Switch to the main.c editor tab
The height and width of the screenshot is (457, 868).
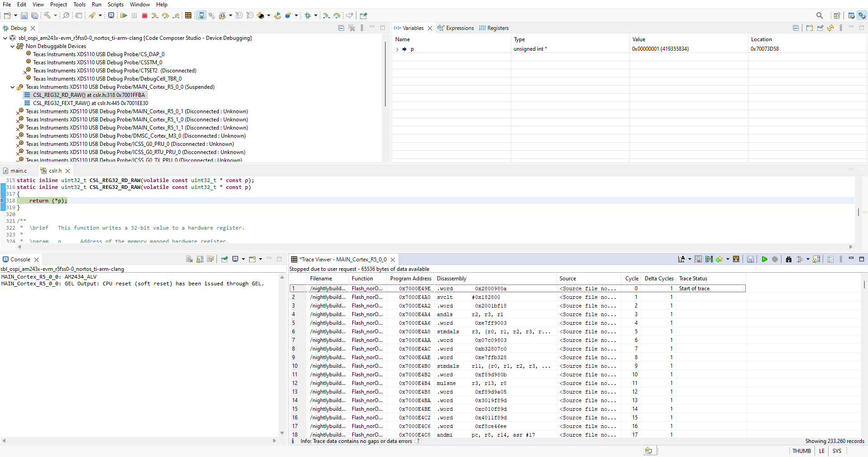point(15,171)
